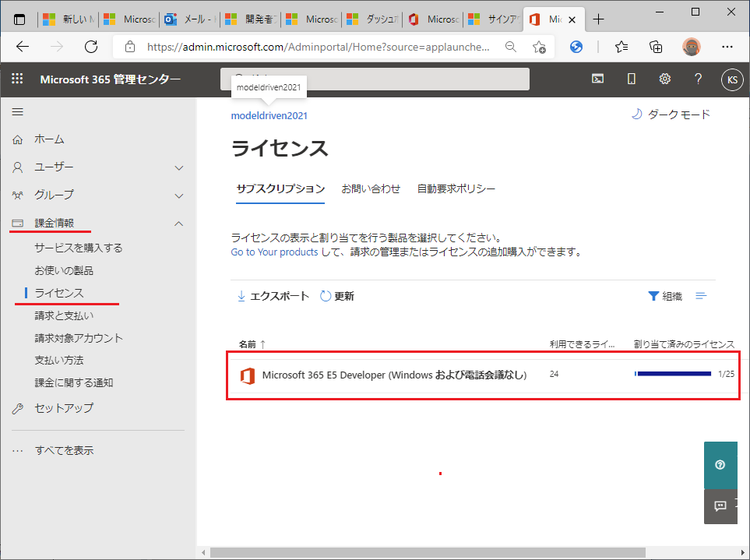Open the gray feedback chat button

720,506
